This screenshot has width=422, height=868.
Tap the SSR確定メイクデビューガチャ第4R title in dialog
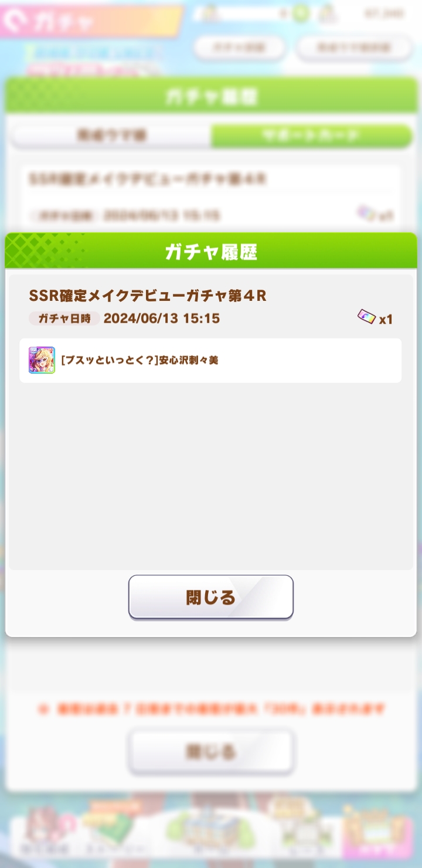pyautogui.click(x=148, y=296)
